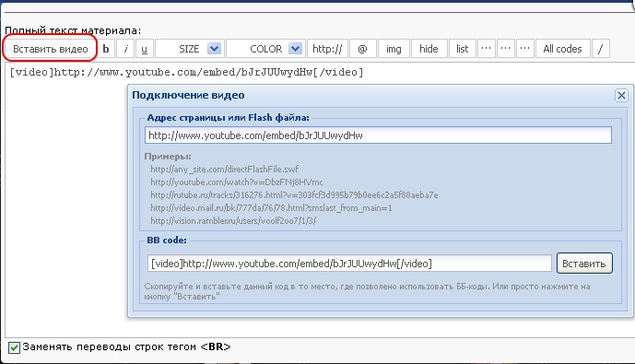Open the SIZE dropdown
The image size is (635, 364).
point(190,49)
